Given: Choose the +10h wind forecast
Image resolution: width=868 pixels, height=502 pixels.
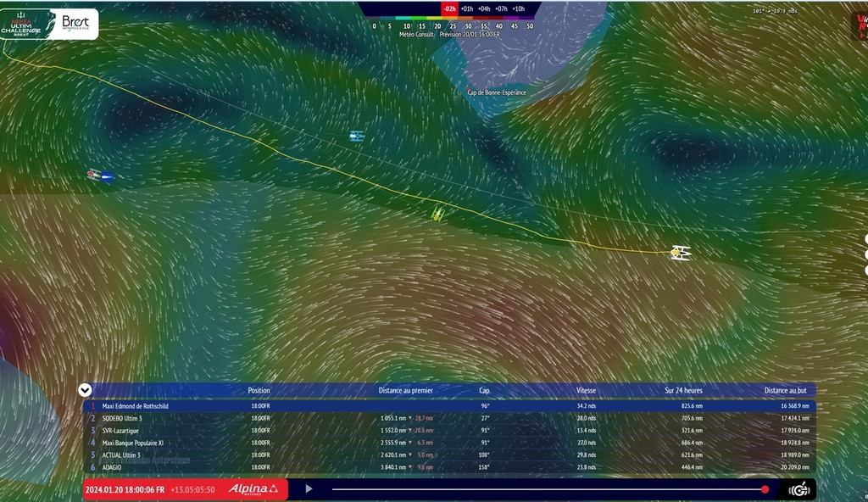Looking at the screenshot, I should (519, 8).
